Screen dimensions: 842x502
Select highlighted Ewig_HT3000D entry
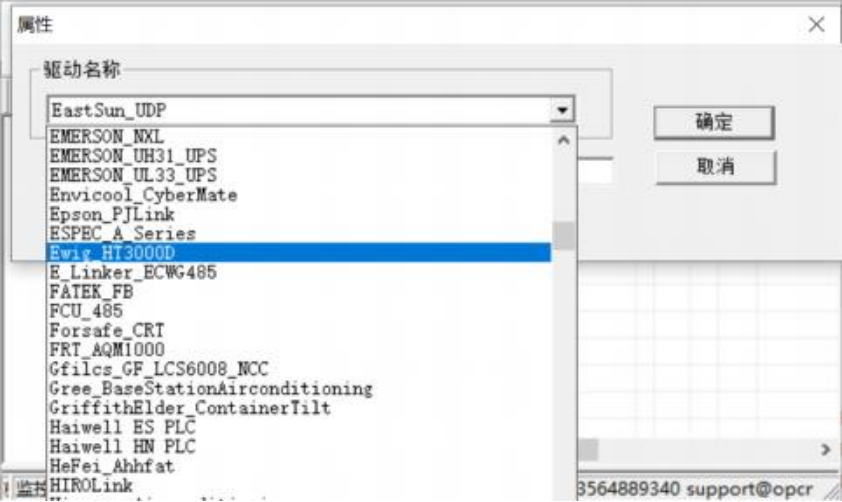point(299,252)
